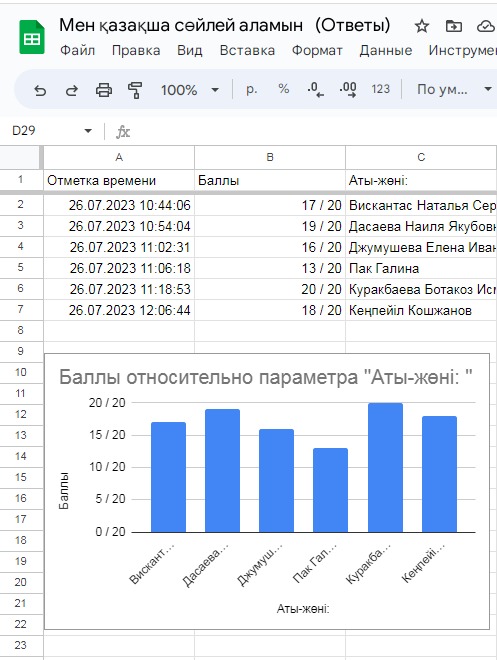Click the Redo arrow icon

pos(72,90)
